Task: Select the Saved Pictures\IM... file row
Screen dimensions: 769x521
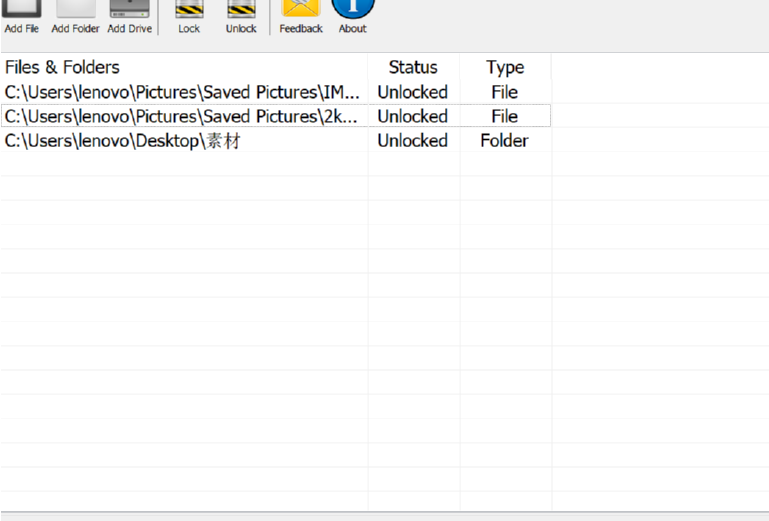Action: pos(276,92)
